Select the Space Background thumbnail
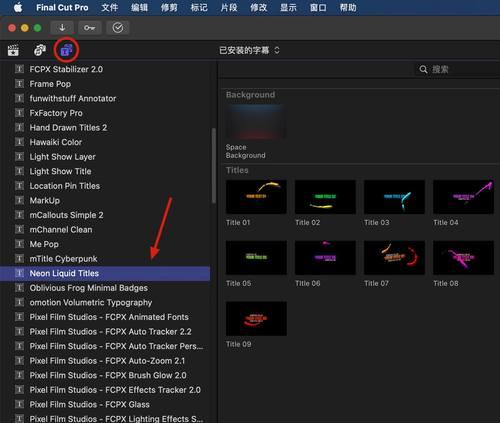500x423 pixels. pos(256,121)
